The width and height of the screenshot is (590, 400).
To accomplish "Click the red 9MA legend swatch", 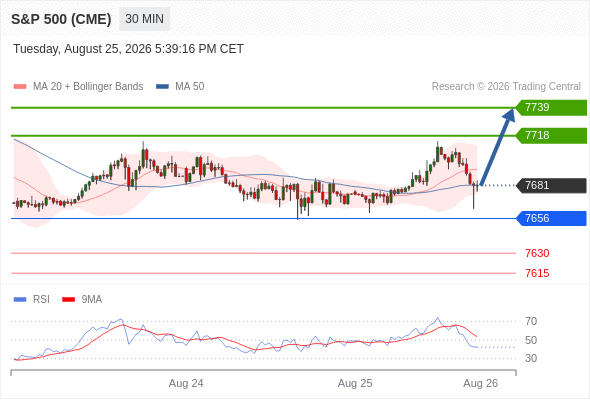I will click(68, 300).
